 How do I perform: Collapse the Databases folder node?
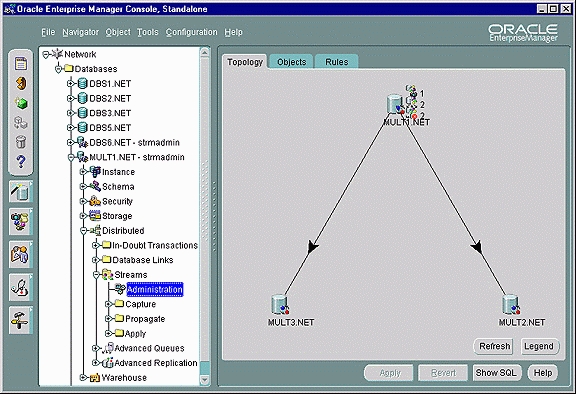click(x=58, y=69)
